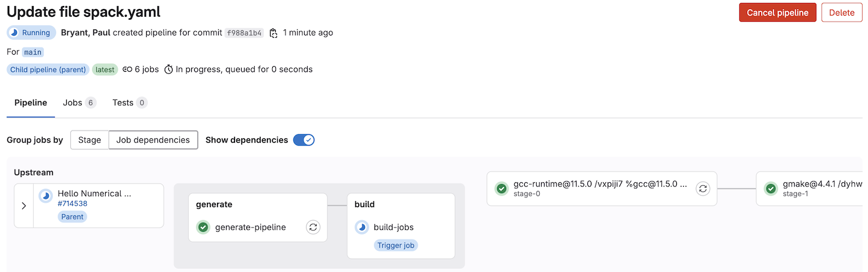Screen dimensions: 868x272
Task: Open parent pipeline #714538 link
Action: (x=72, y=203)
